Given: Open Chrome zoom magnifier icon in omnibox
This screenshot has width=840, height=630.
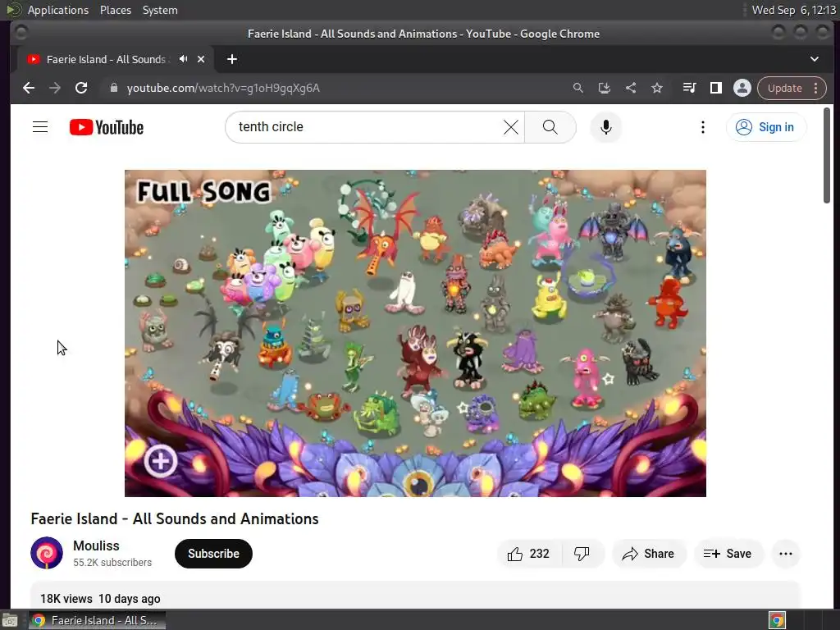Looking at the screenshot, I should (577, 88).
